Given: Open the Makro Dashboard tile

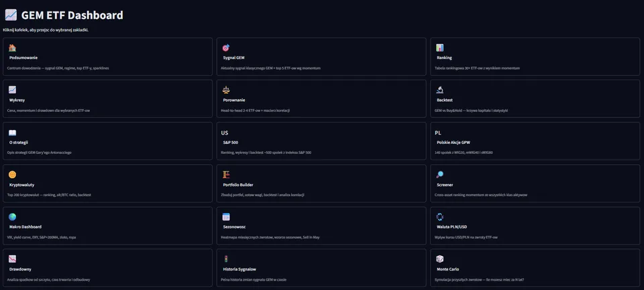Looking at the screenshot, I should (x=107, y=226).
